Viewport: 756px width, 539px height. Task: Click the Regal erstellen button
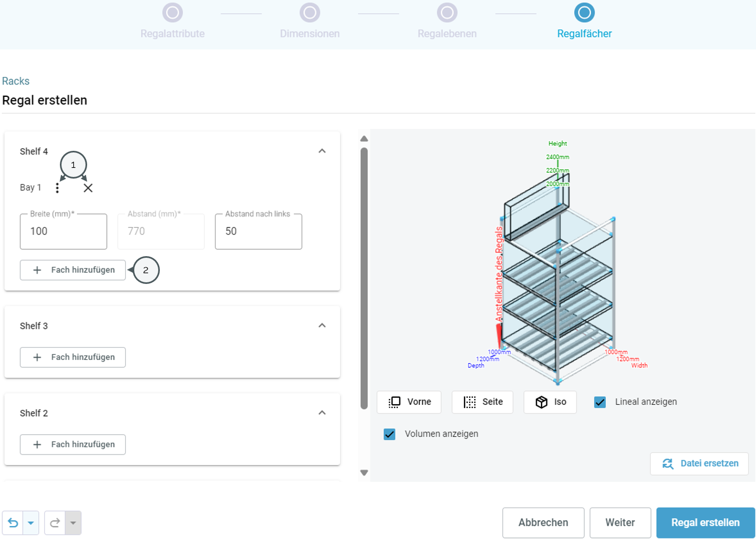pos(706,523)
